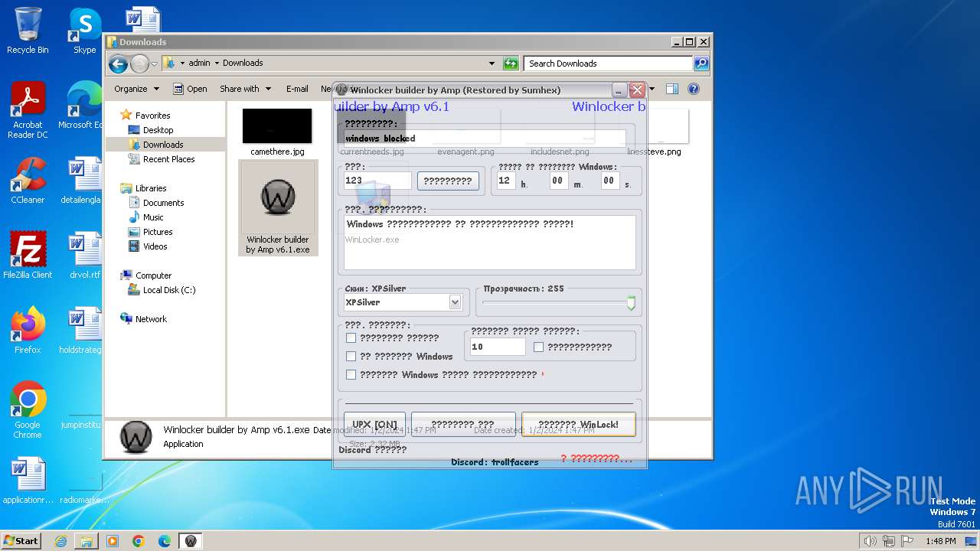This screenshot has height=551, width=980.
Task: Open XPSilver skin dropdown
Action: pos(455,302)
